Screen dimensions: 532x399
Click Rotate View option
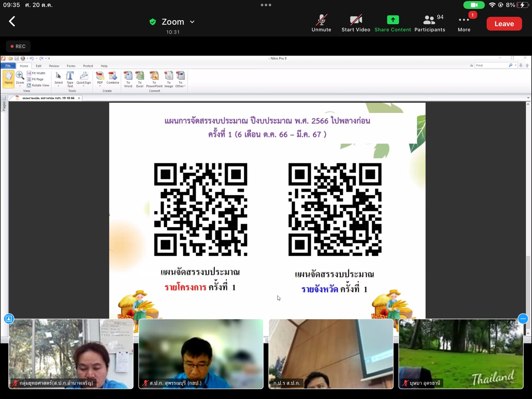point(38,85)
